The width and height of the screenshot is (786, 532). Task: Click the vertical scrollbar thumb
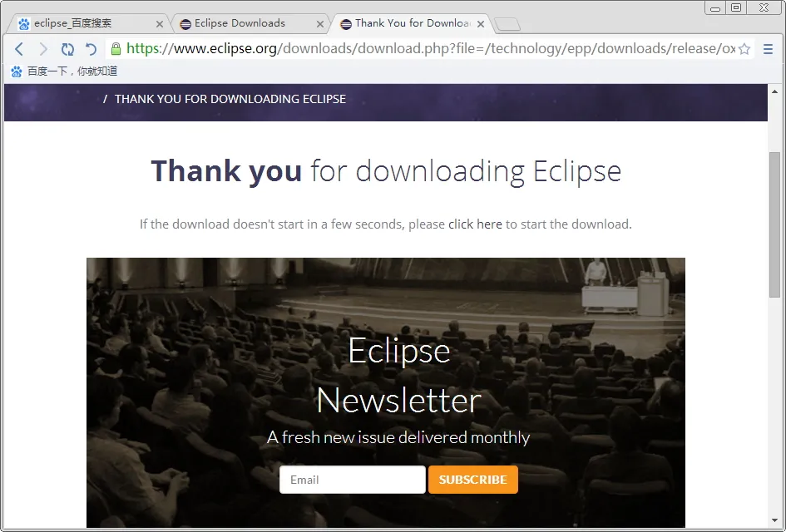coord(775,224)
